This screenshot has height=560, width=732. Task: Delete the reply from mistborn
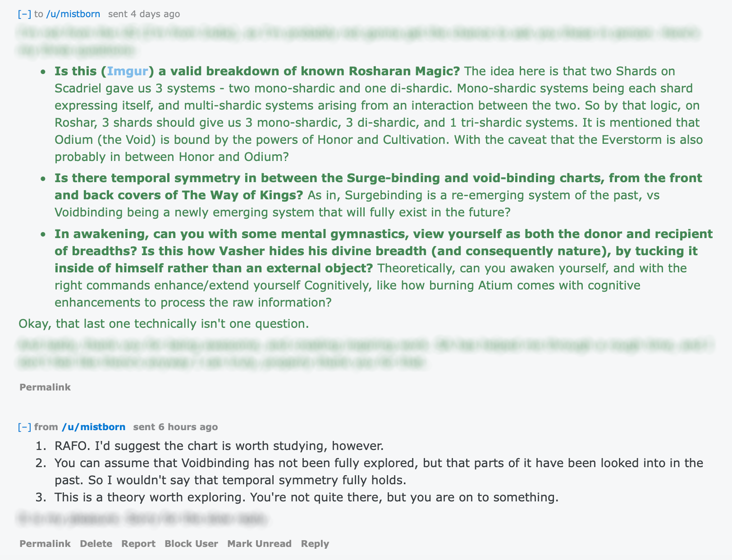coord(96,544)
